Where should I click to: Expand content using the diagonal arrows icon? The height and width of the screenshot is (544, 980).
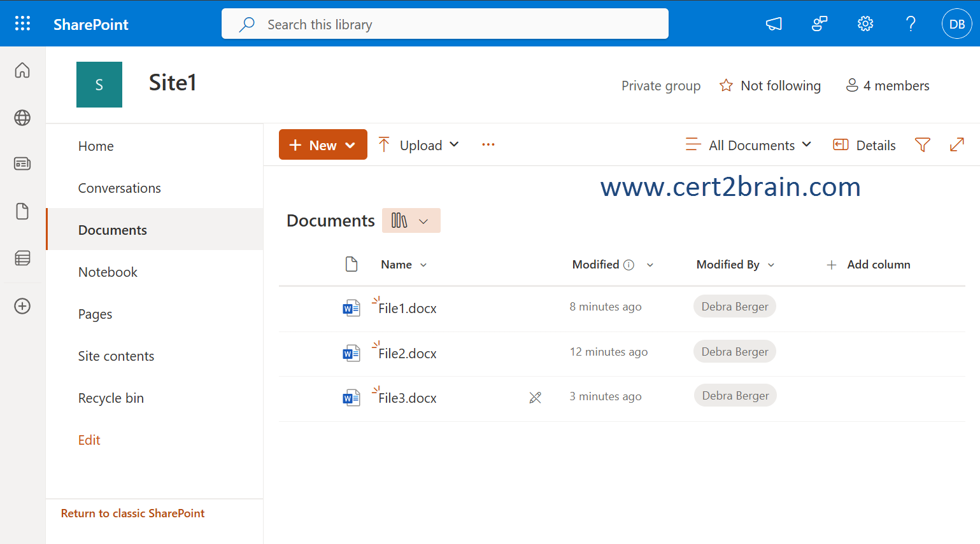click(x=956, y=145)
